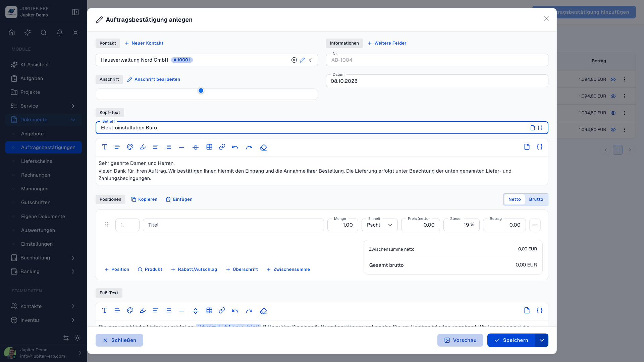Clear selected contact Hausverwaltung Nord GmbH

(x=294, y=60)
